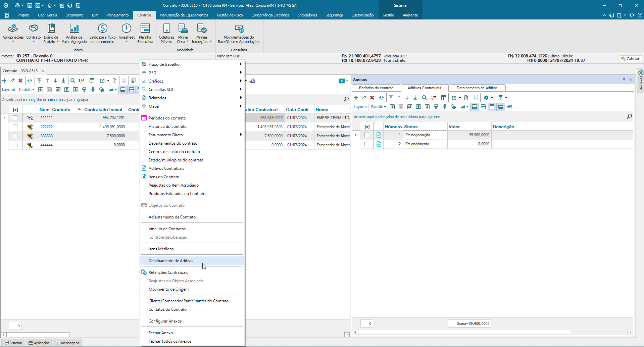Click the Calcular button
The width and height of the screenshot is (644, 347).
(x=631, y=59)
